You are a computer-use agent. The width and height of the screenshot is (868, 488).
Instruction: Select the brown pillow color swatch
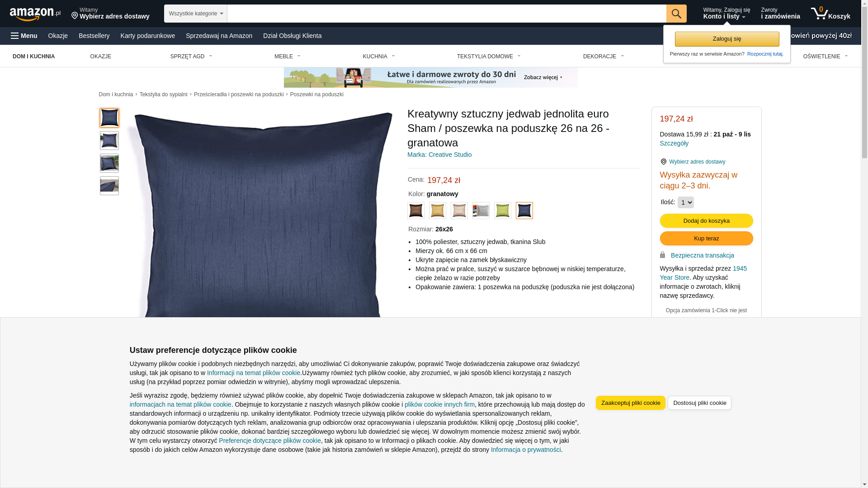point(416,211)
